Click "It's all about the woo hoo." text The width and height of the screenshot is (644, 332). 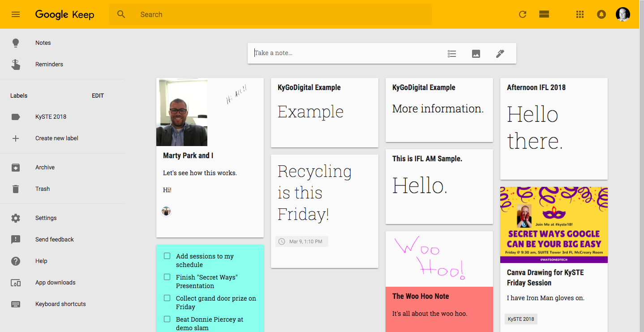pyautogui.click(x=430, y=314)
